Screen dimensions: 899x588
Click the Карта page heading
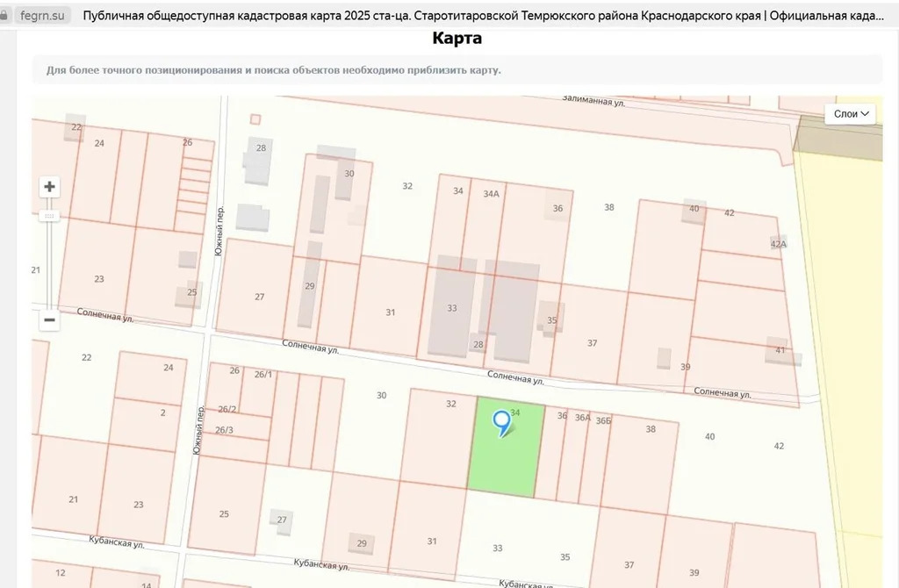point(456,38)
